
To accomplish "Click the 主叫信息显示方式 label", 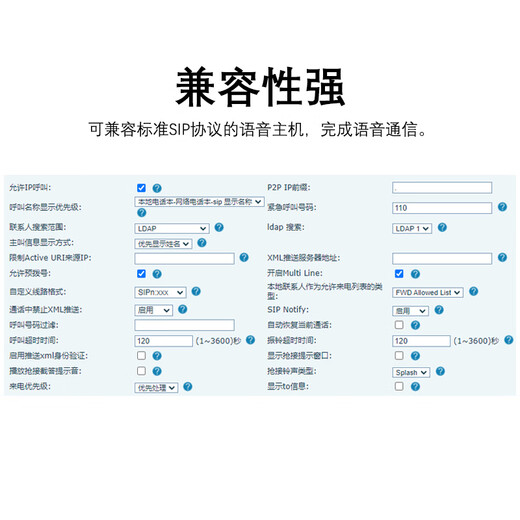I will tap(41, 243).
